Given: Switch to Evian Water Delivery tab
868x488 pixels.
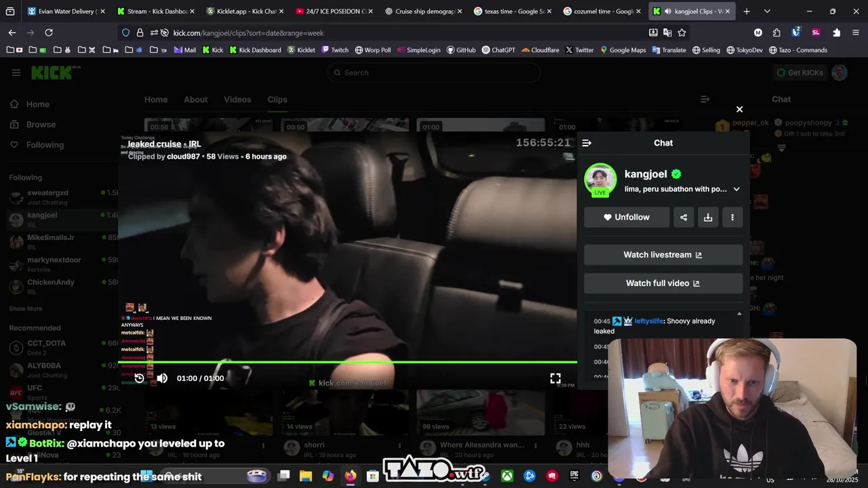Looking at the screenshot, I should [x=66, y=12].
